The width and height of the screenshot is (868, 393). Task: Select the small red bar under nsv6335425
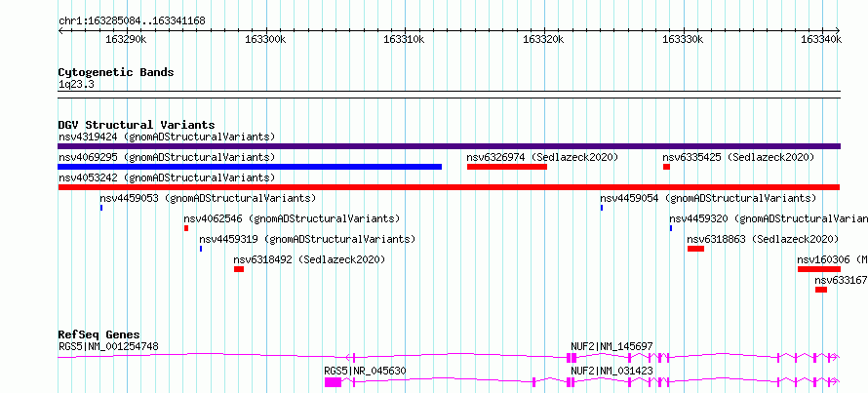coord(666,167)
